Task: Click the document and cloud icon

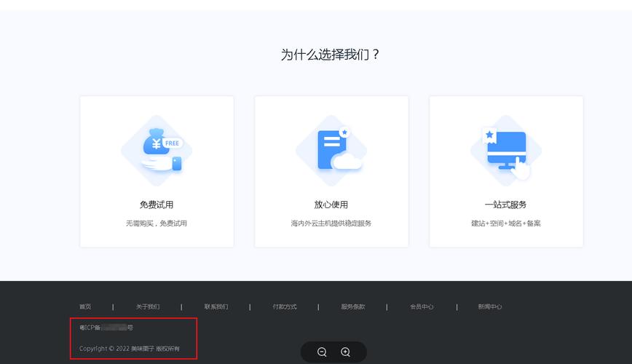Action: click(x=331, y=151)
